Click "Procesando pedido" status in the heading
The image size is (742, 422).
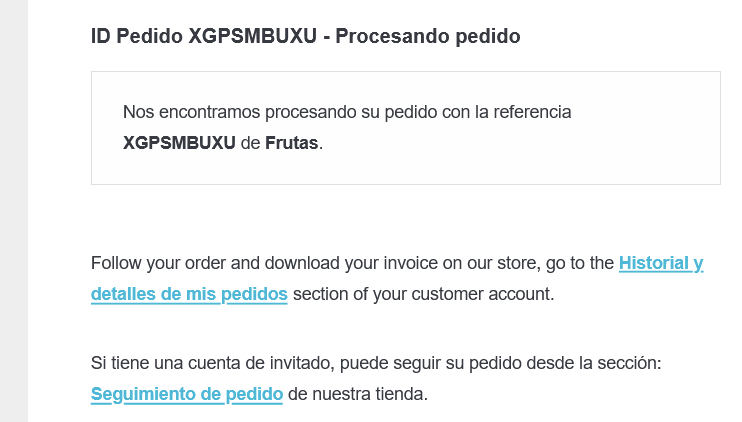point(428,36)
